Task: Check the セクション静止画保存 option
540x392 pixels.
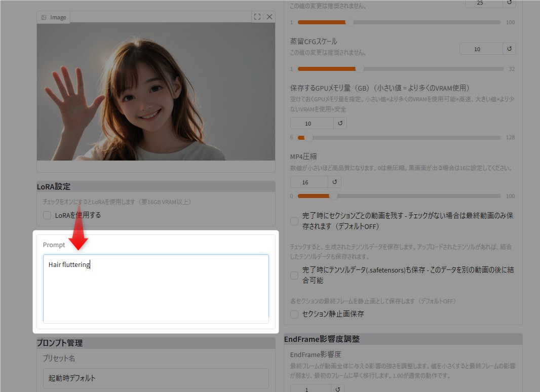Action: click(294, 314)
